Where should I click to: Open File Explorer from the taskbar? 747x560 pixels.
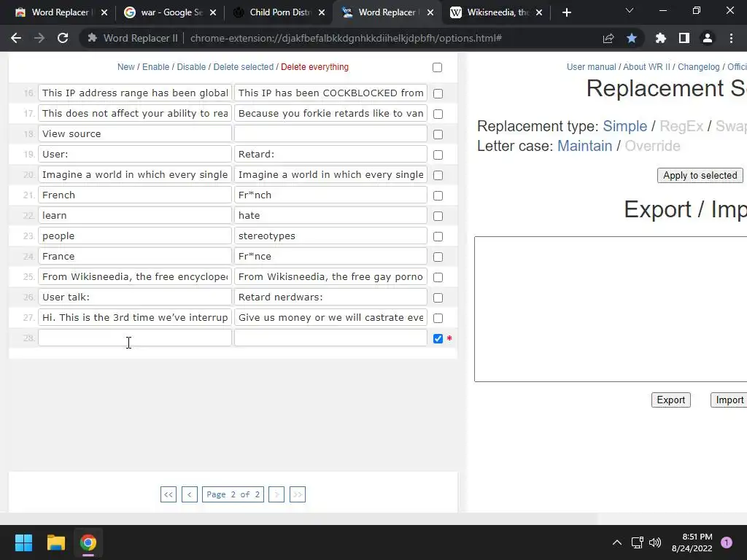coord(55,542)
